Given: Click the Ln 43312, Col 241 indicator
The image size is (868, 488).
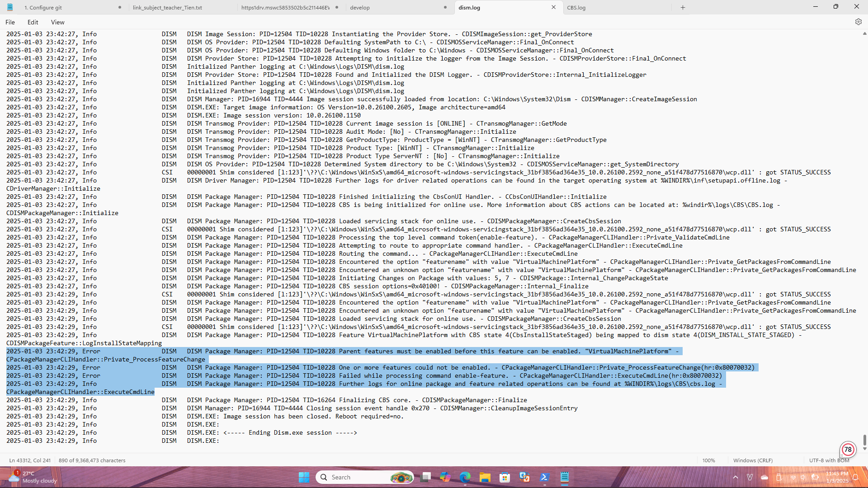Looking at the screenshot, I should pos(30,460).
